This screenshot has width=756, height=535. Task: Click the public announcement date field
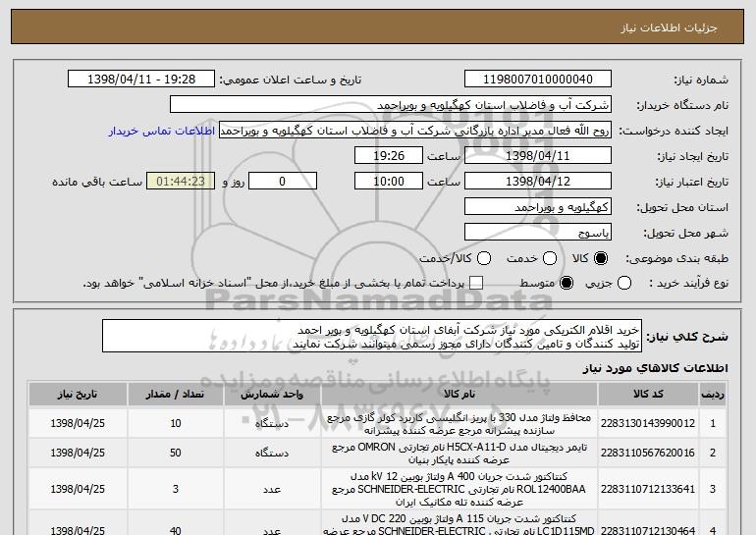point(141,80)
